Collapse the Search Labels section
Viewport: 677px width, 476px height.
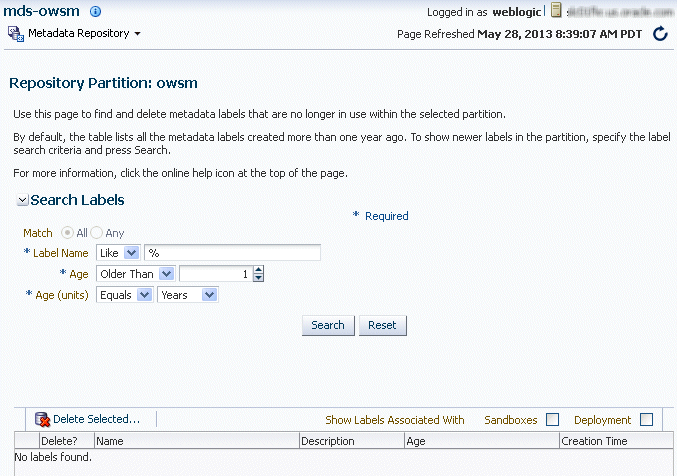(22, 200)
